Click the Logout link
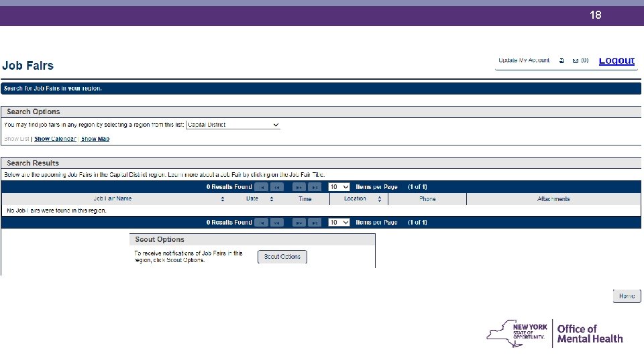 [616, 61]
